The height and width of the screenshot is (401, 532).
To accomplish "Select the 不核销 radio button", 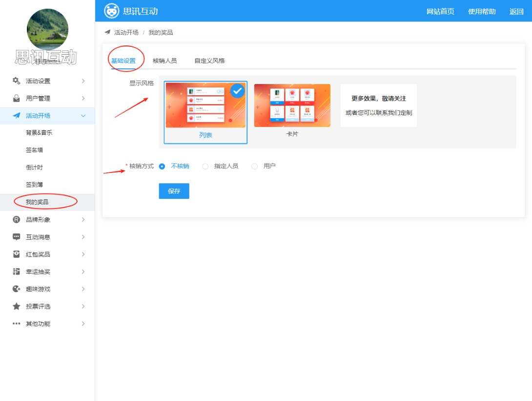I will [x=162, y=167].
